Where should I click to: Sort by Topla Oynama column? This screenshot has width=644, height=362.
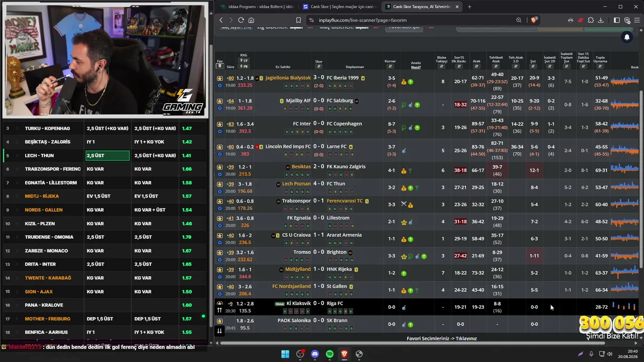tap(600, 66)
